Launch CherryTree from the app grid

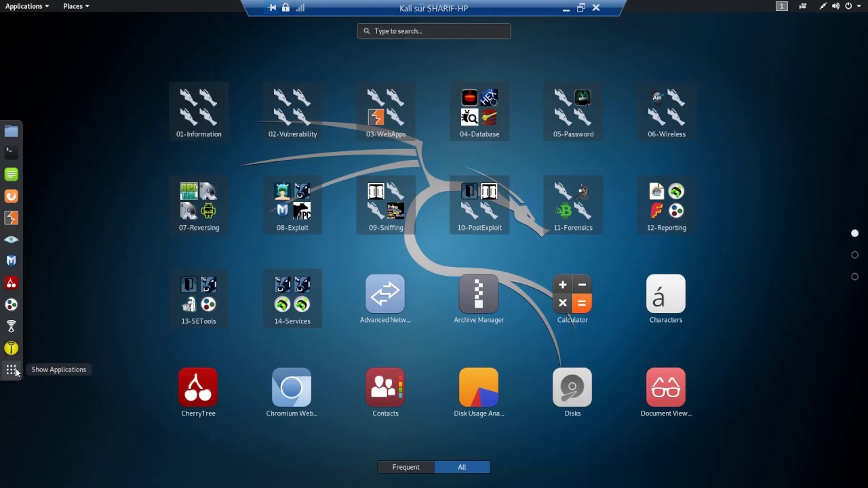198,392
